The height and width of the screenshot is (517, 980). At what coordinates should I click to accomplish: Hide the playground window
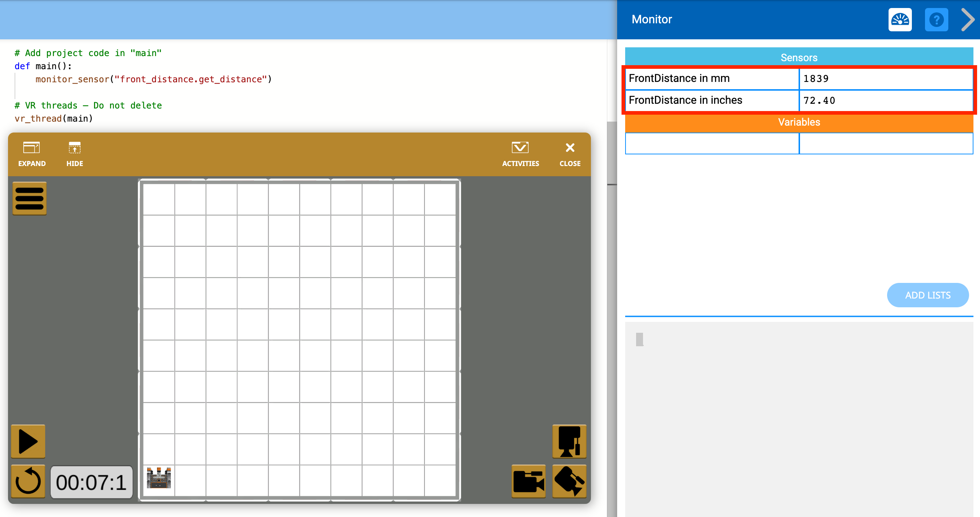74,154
